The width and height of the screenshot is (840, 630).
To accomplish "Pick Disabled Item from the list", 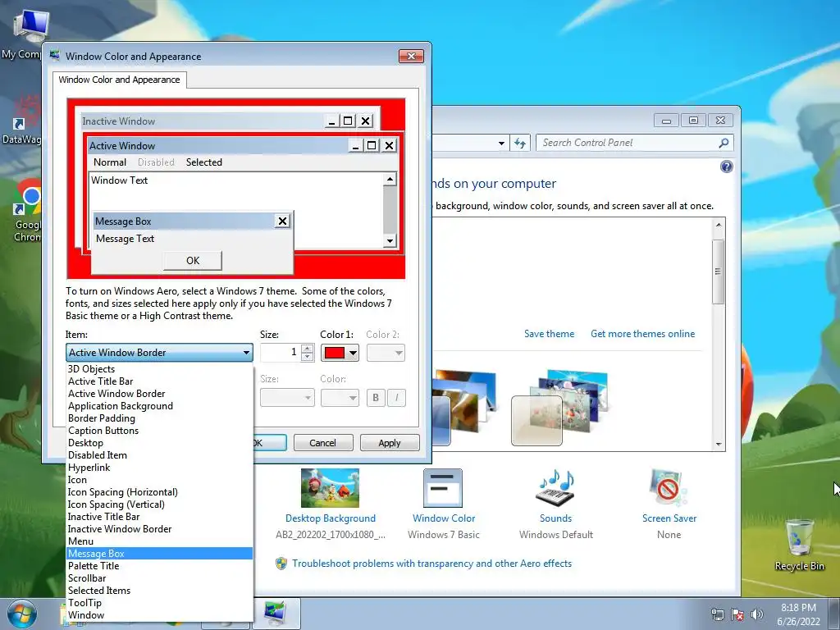I will (x=160, y=454).
